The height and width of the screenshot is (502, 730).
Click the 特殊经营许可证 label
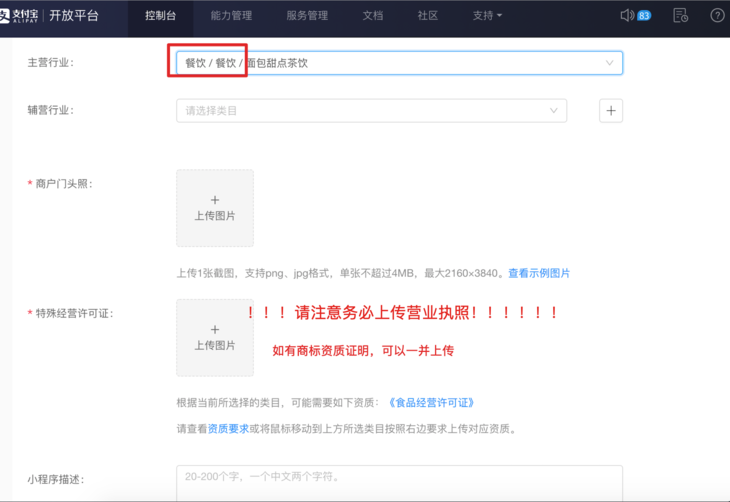click(74, 313)
